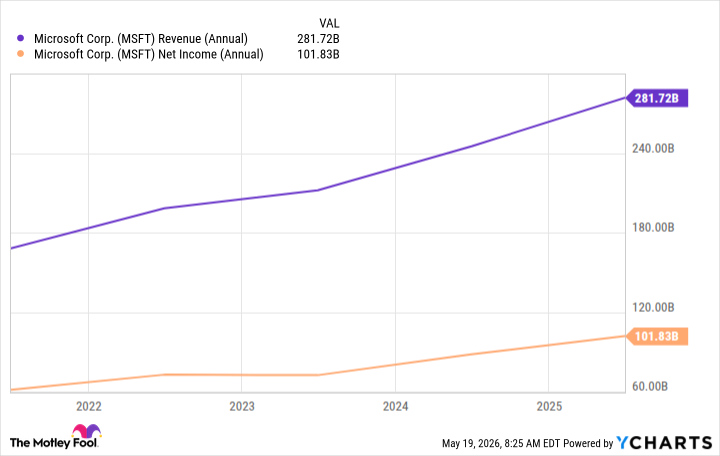Click the YCharts logo

pyautogui.click(x=664, y=443)
